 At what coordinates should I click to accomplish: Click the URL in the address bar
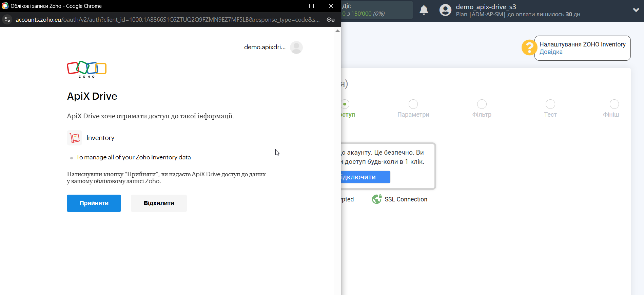point(168,20)
